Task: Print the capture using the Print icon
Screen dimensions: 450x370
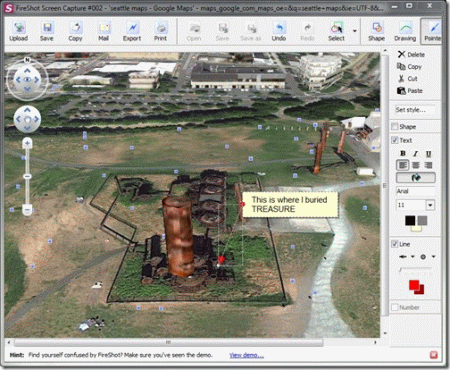Action: pos(160,32)
